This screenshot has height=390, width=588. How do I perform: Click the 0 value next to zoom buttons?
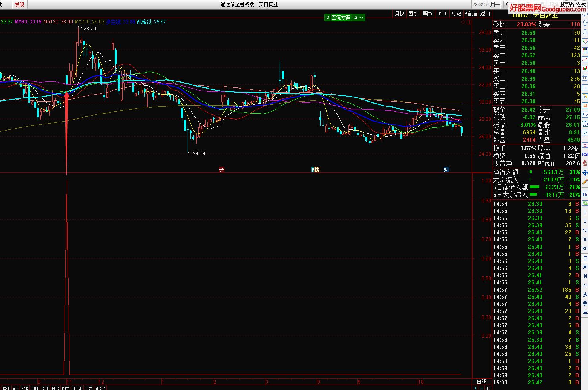point(488,388)
